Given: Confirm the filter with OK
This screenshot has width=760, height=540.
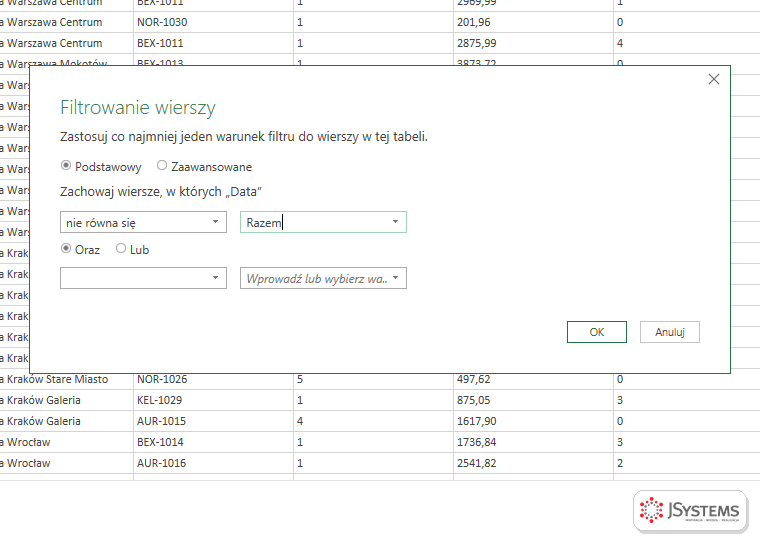Looking at the screenshot, I should tap(597, 332).
